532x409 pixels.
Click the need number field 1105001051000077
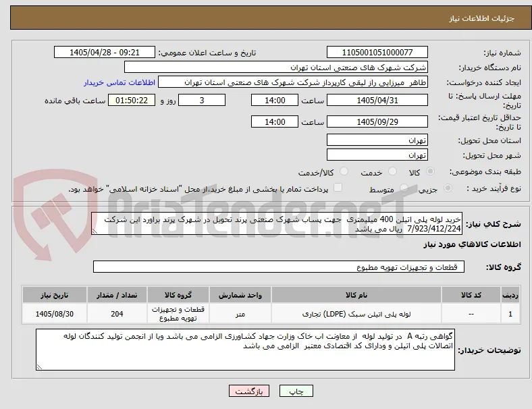click(377, 52)
